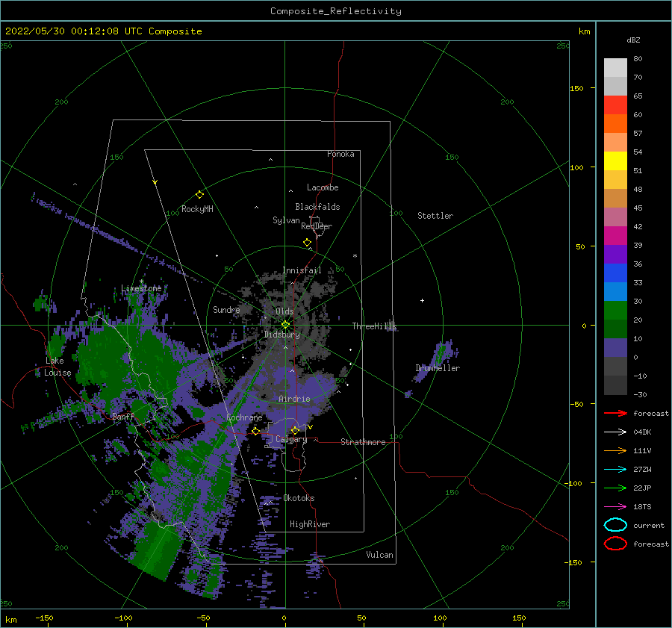Click the Lake Louise label

pyautogui.click(x=57, y=367)
